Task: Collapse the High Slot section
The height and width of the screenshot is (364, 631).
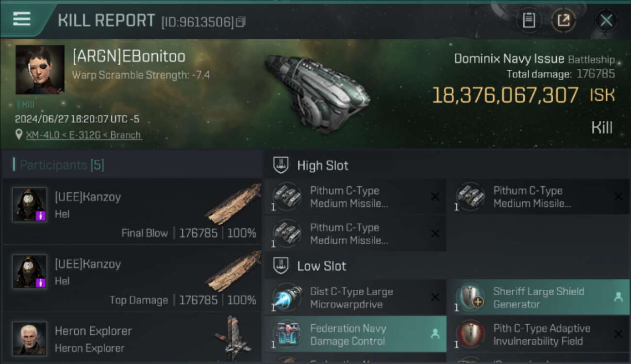Action: coord(281,165)
